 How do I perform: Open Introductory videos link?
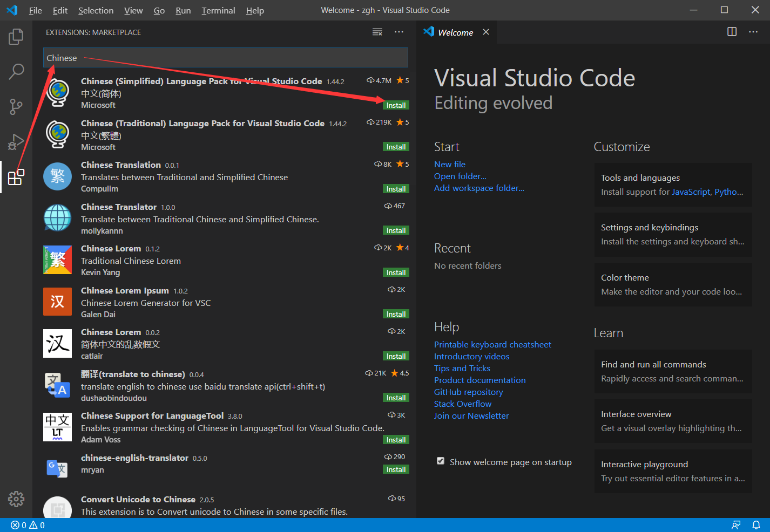pyautogui.click(x=471, y=356)
